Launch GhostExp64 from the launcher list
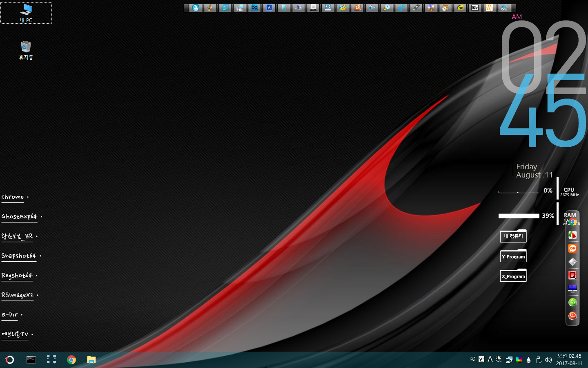Screen dimensions: 588x368 point(19,217)
